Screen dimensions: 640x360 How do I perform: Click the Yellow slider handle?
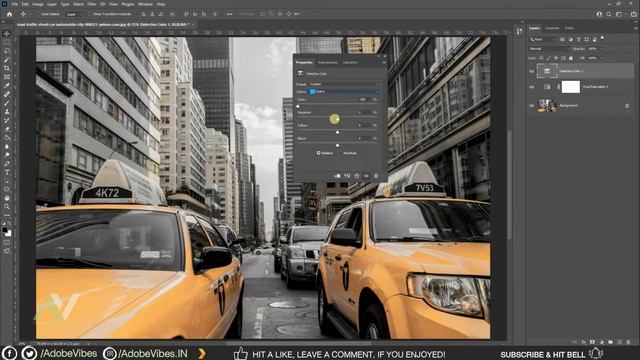point(337,132)
